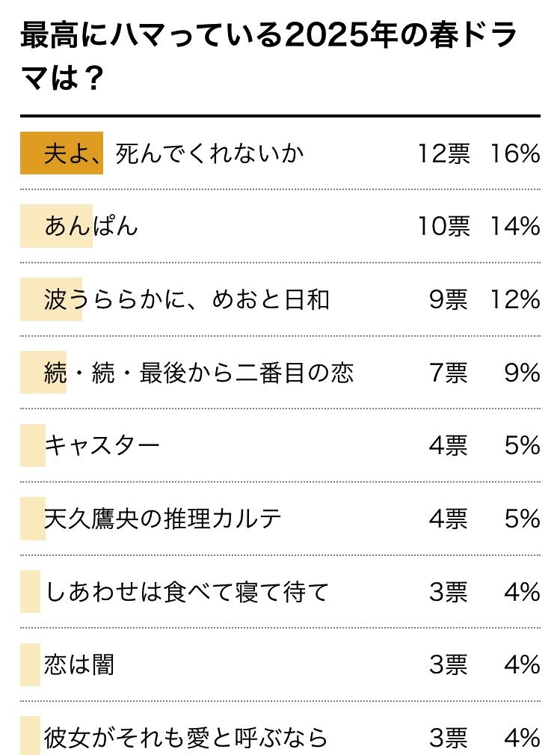
Task: Click the pale yellow bar behind あんぱん
Action: point(56,226)
